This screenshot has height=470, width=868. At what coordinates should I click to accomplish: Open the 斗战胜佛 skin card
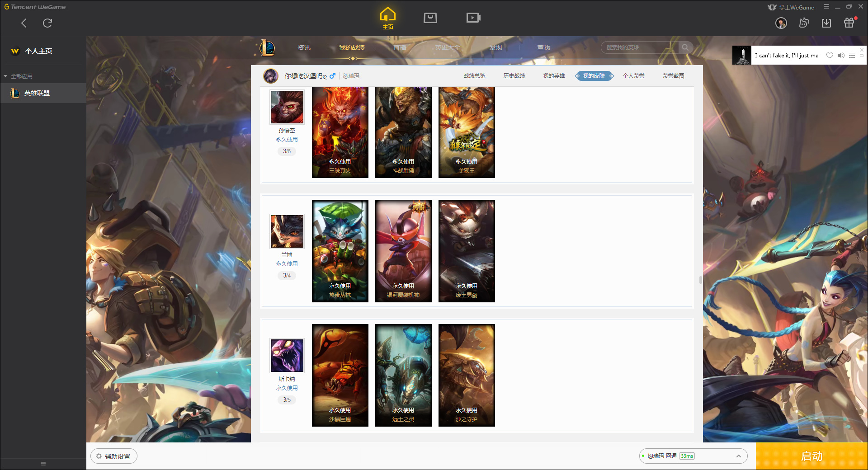(403, 132)
